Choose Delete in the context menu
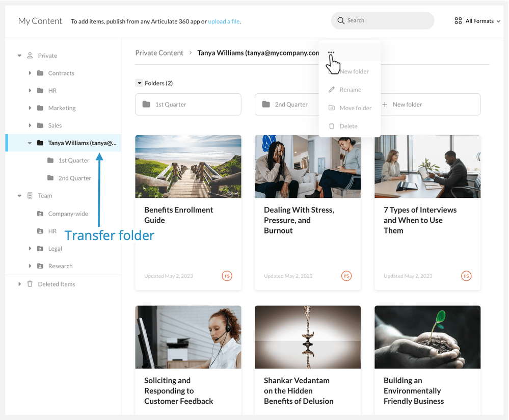509x420 pixels. (x=350, y=126)
